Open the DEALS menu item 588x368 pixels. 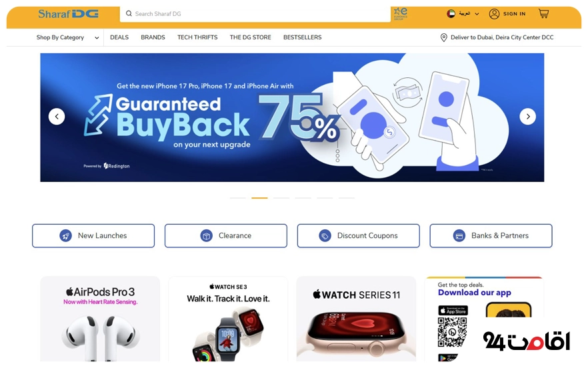pyautogui.click(x=119, y=37)
